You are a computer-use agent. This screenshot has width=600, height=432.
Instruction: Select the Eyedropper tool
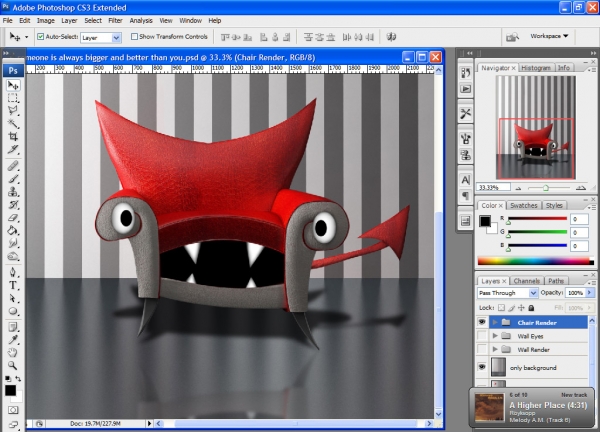pos(13,340)
